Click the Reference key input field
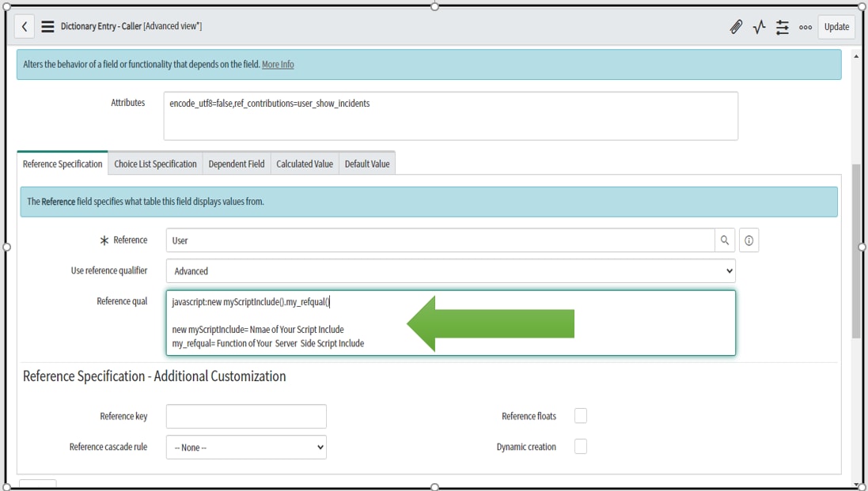The width and height of the screenshot is (868, 491). point(245,416)
